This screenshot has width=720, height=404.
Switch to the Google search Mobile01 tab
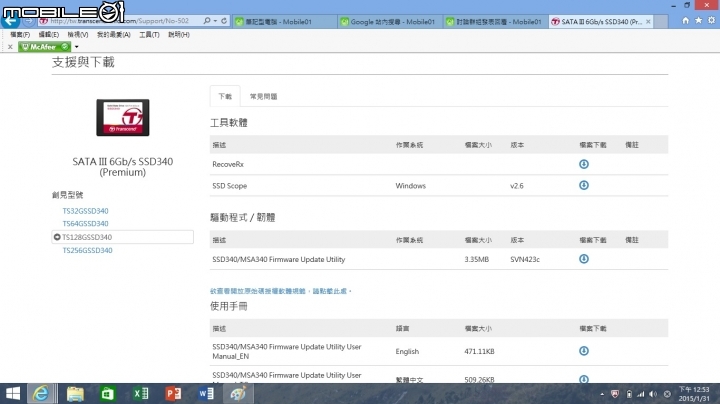[390, 22]
